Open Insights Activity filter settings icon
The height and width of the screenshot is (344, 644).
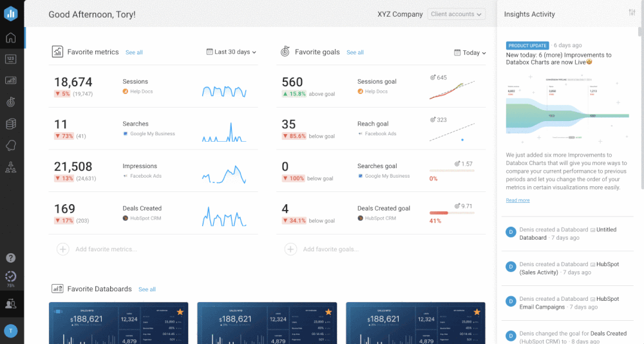point(631,14)
